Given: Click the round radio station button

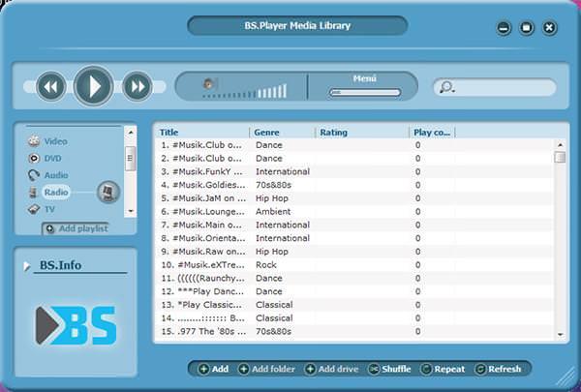Looking at the screenshot, I should [x=108, y=192].
